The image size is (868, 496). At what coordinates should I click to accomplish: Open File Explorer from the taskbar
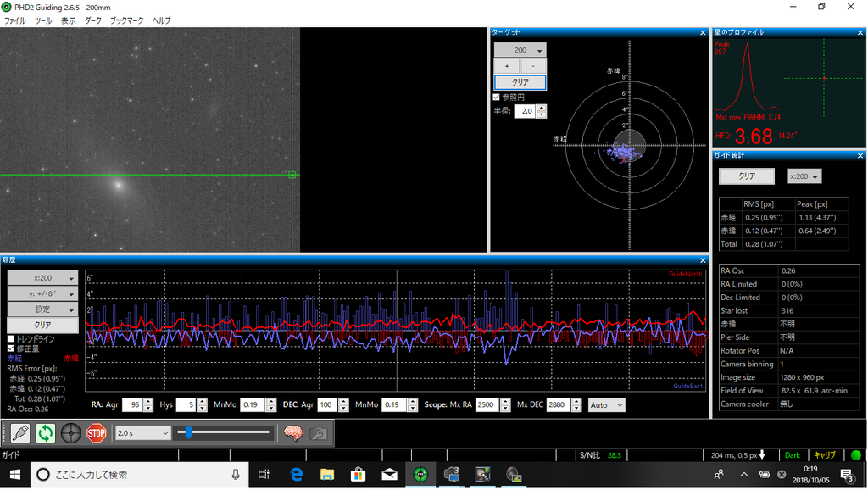pos(327,475)
